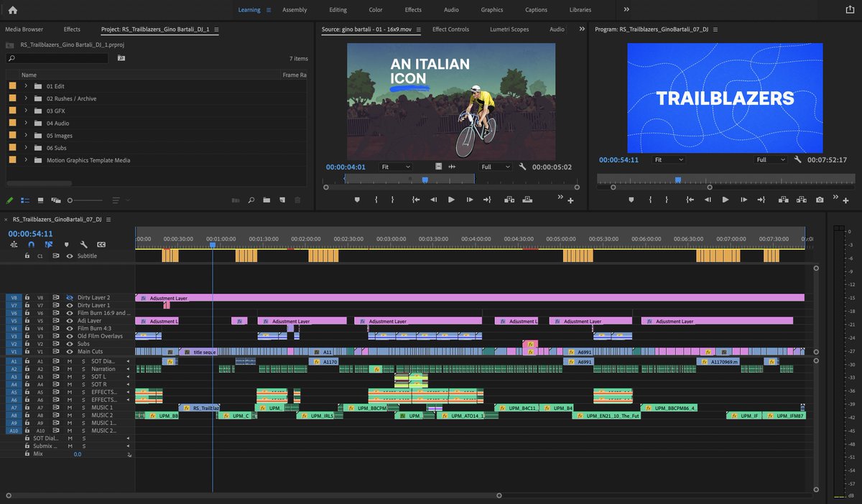Show more workspaces overflow chevron
This screenshot has height=504, width=862.
coord(626,9)
